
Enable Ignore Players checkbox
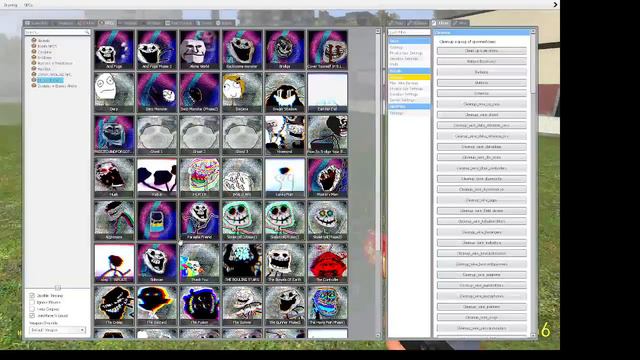pos(32,302)
